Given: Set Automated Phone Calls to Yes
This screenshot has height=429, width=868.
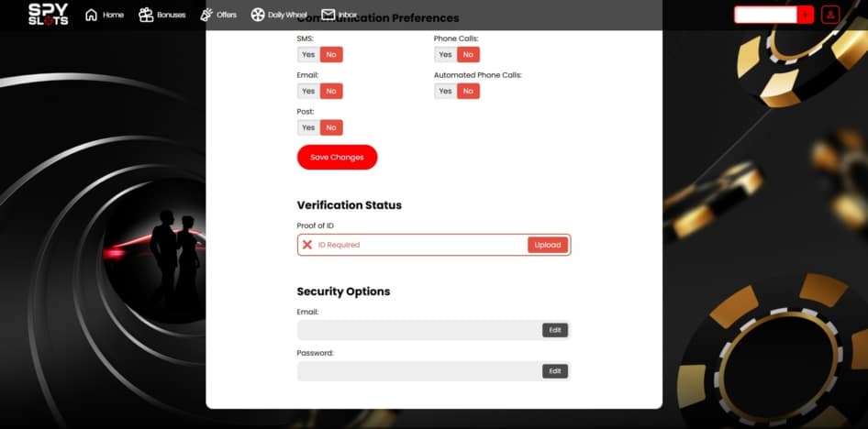Looking at the screenshot, I should (x=445, y=92).
